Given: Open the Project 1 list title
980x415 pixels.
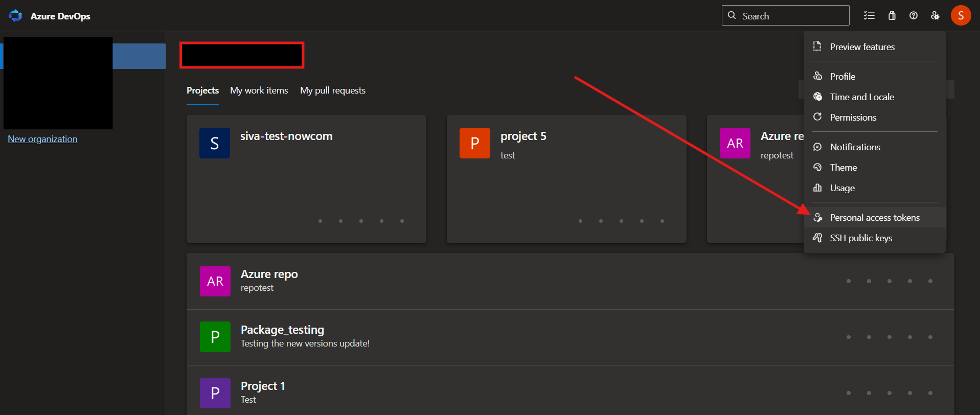Looking at the screenshot, I should pos(263,386).
